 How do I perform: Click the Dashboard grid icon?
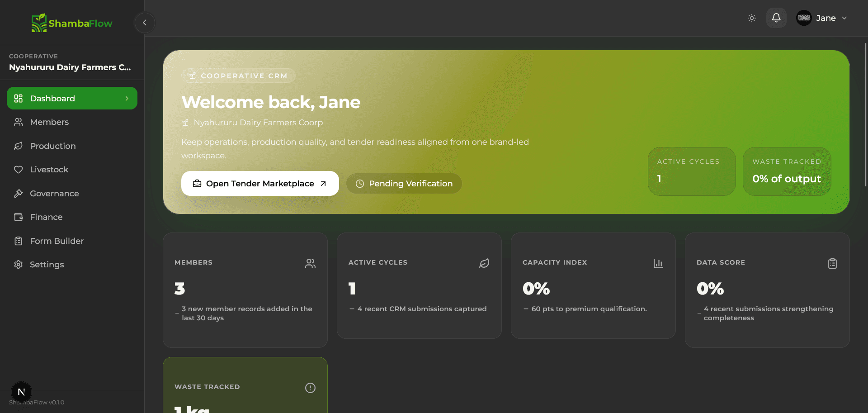(x=18, y=98)
